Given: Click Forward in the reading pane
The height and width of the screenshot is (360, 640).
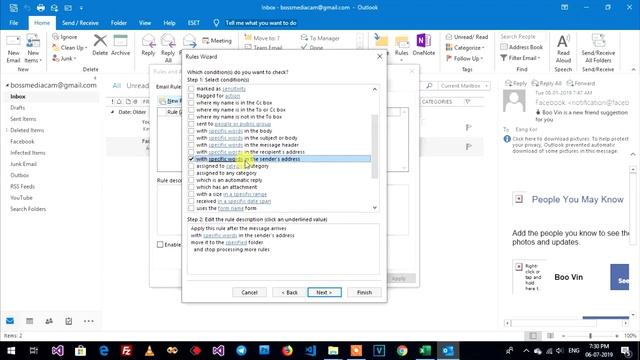Looking at the screenshot, I should (581, 83).
